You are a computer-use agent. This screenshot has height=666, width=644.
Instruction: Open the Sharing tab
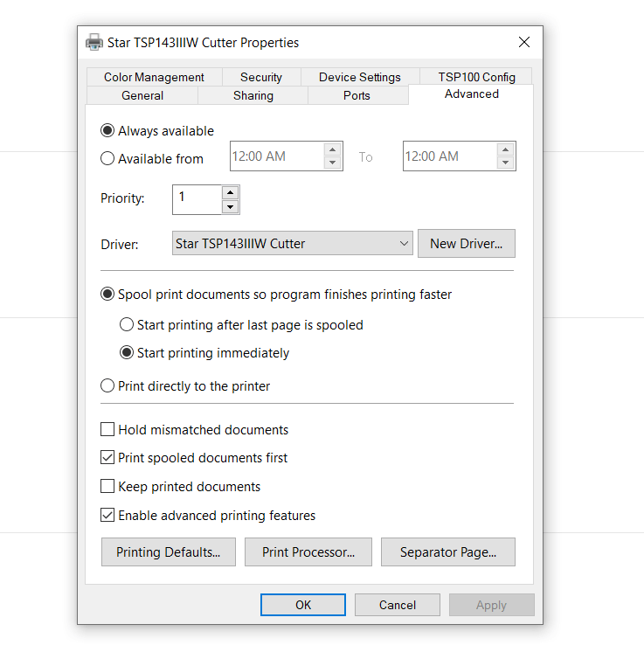click(253, 95)
